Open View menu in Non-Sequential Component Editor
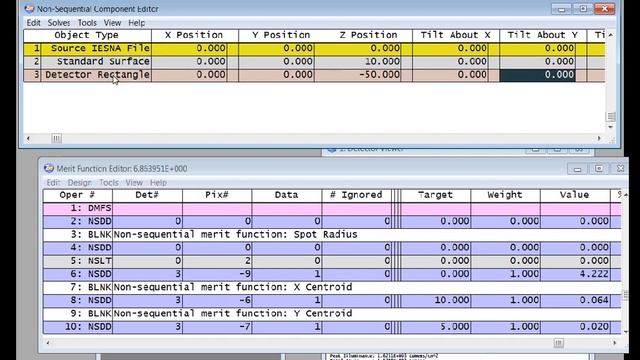Viewport: 640px width, 360px height. coord(112,23)
